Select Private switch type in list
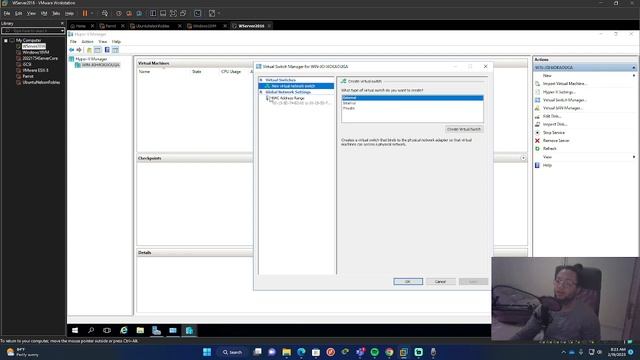This screenshot has width=640, height=360. (x=412, y=109)
